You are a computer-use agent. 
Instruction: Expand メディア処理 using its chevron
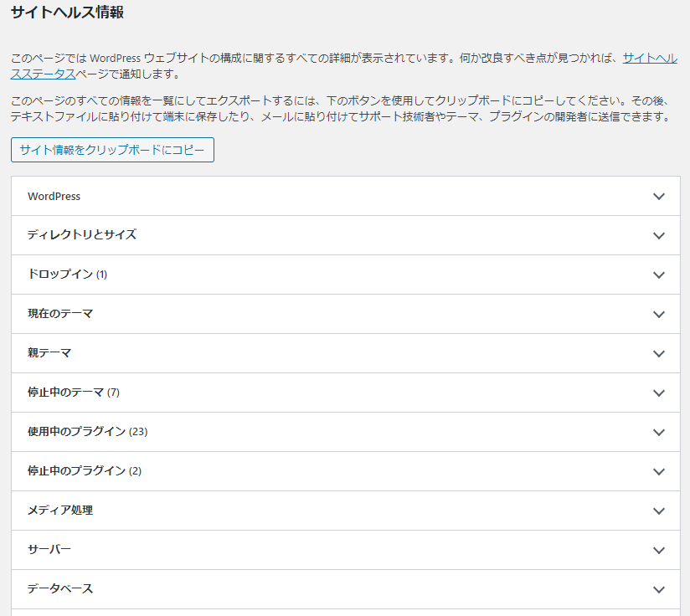[659, 511]
